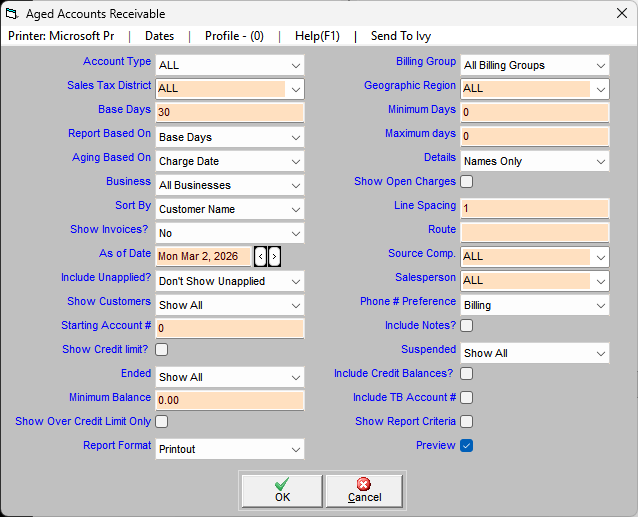The image size is (638, 517).
Task: Enable the Show Open Charges checkbox
Action: pos(466,182)
